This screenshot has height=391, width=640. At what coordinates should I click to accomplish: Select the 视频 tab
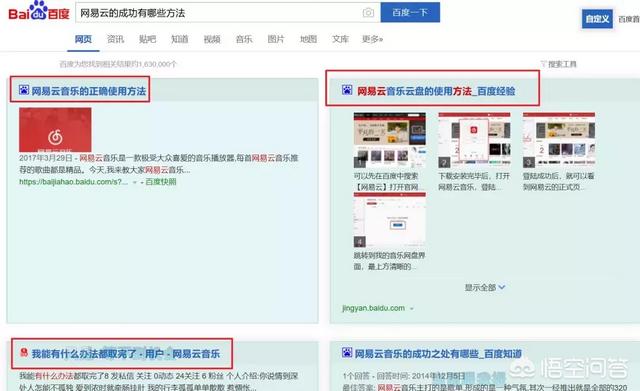coord(212,39)
